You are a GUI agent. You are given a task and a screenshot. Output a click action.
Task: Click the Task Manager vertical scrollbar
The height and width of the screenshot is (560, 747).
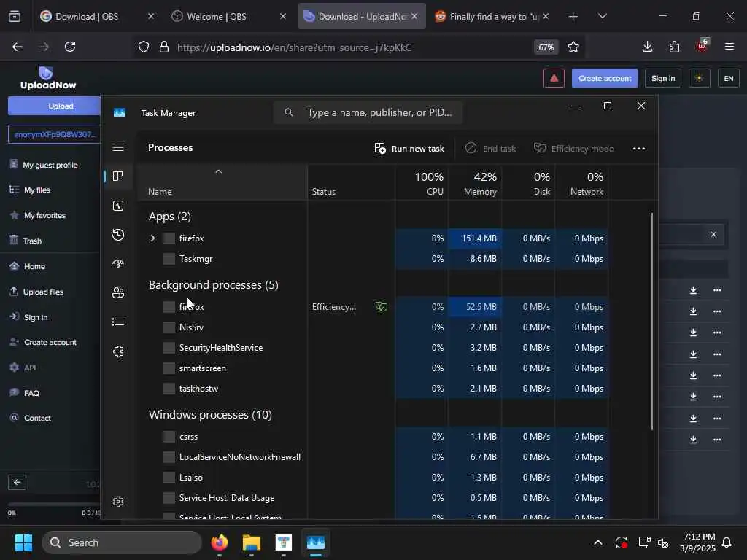[x=651, y=322]
